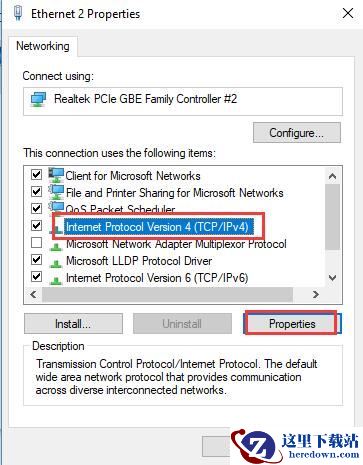Enable Microsoft Network Adapter Multiplexor Protocol checkbox
This screenshot has height=465, width=363.
coord(36,242)
